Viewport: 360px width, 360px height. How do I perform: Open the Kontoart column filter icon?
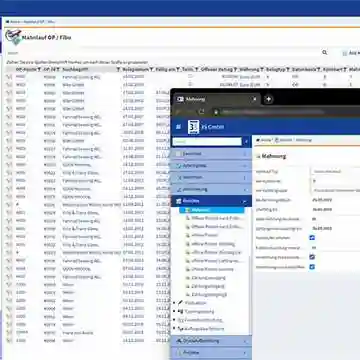(345, 70)
